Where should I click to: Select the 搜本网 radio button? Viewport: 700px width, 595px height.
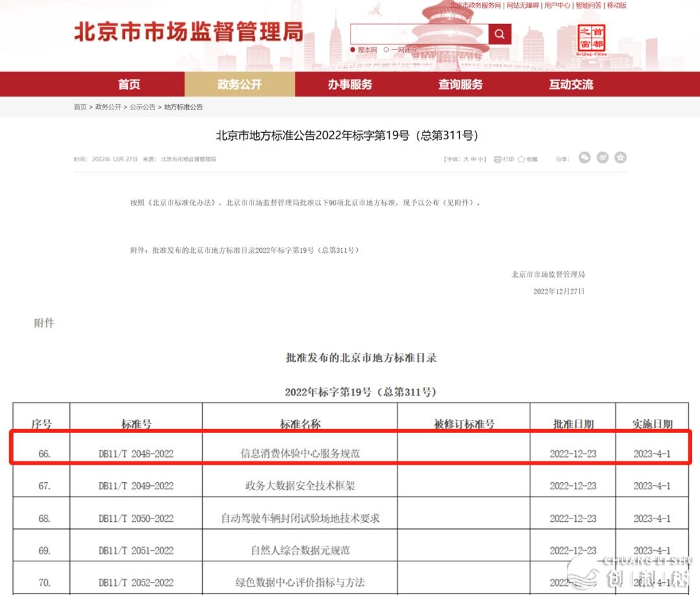coord(353,50)
